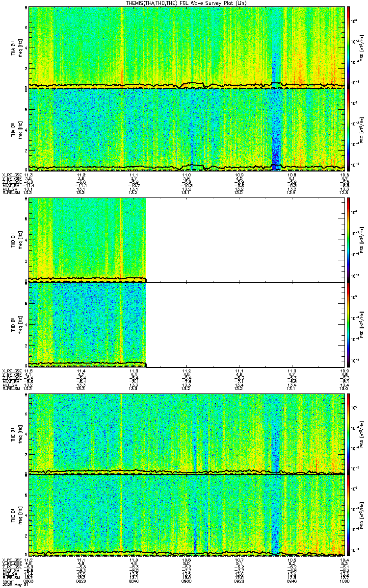Image resolution: width=368 pixels, height=588 pixels.
Task: Click the THA B⊥ PSD color bar
Action: click(348, 48)
